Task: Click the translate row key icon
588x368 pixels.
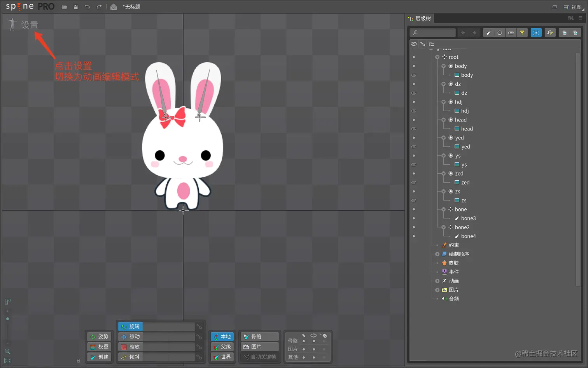Action: 199,336
